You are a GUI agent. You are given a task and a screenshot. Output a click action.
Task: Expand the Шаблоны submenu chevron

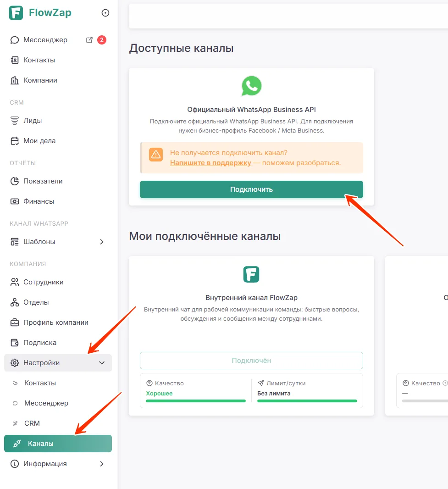102,242
